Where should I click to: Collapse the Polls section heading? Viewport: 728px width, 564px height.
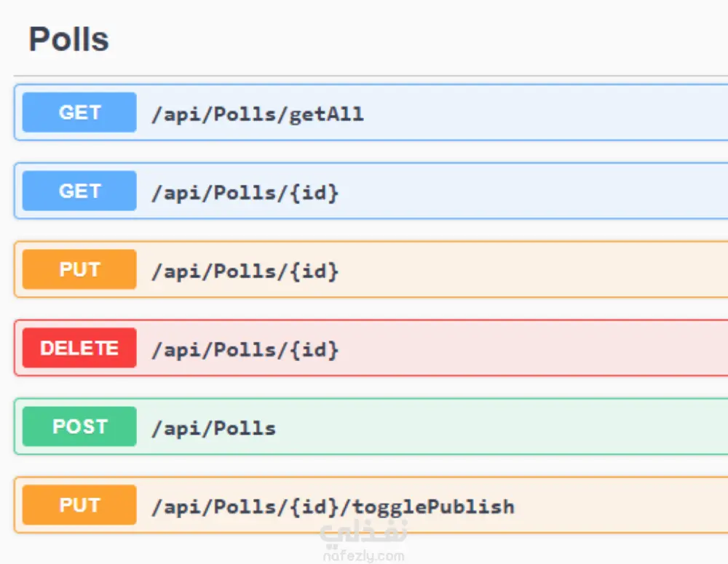(x=68, y=39)
